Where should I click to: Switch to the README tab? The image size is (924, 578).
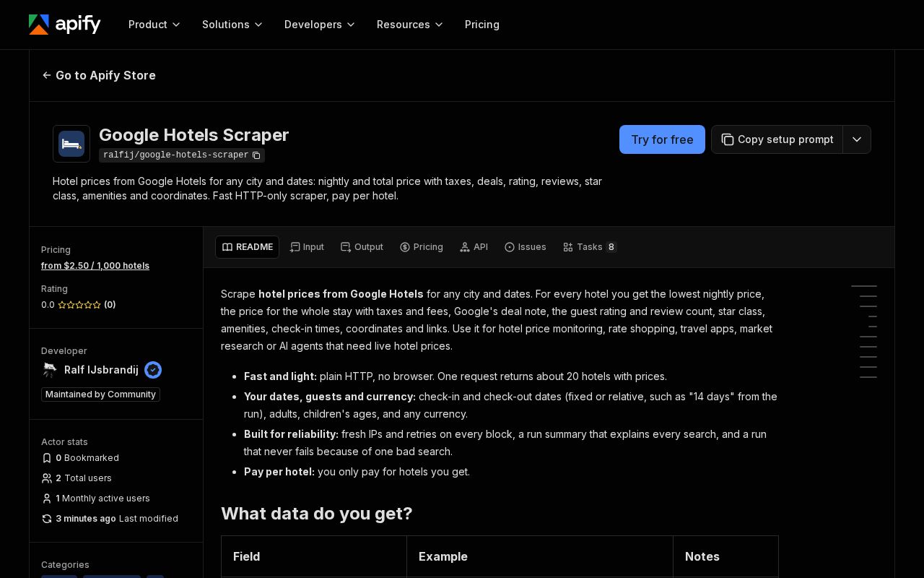pos(247,247)
